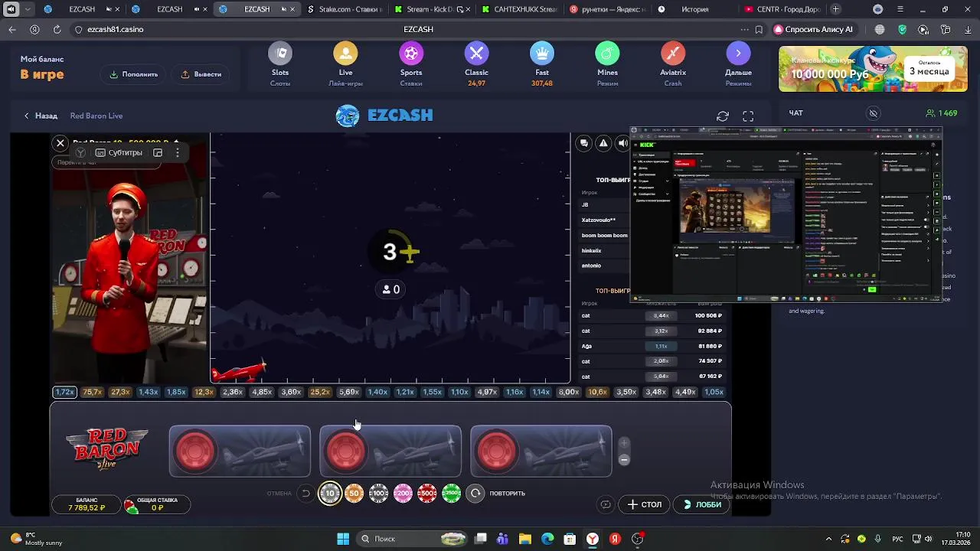980x551 pixels.
Task: Open the Mines mode icon
Action: pos(607,54)
